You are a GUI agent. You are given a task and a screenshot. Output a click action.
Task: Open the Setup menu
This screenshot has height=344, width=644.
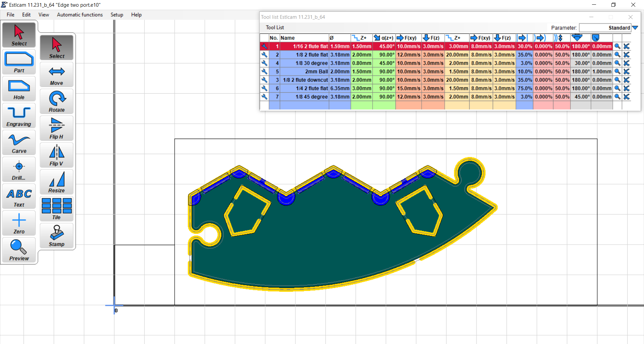[117, 15]
